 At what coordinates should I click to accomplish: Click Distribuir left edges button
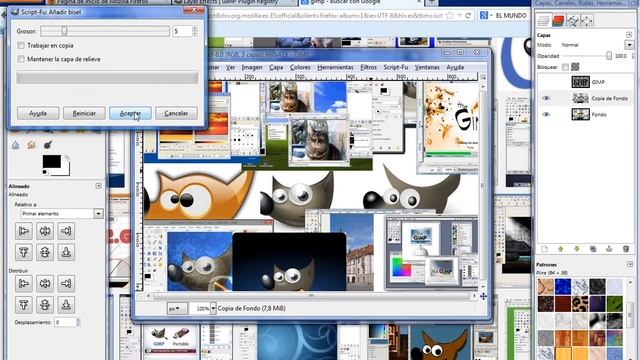coord(24,283)
